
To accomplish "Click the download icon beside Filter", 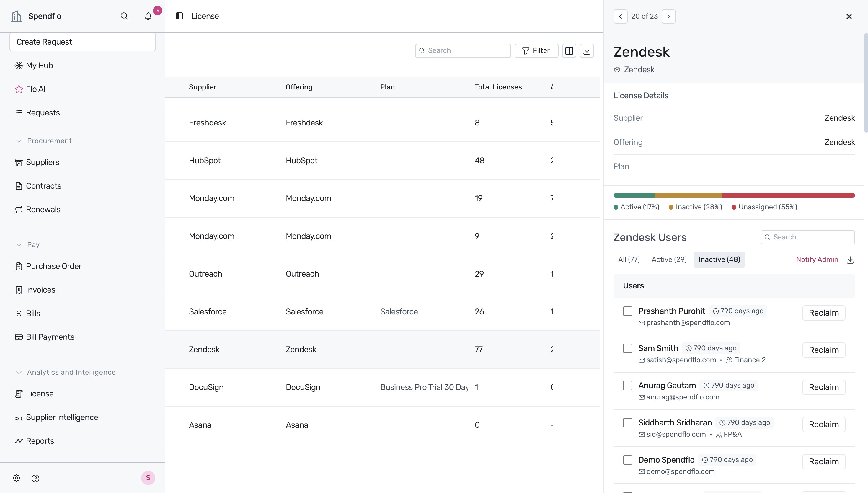I will (x=587, y=51).
